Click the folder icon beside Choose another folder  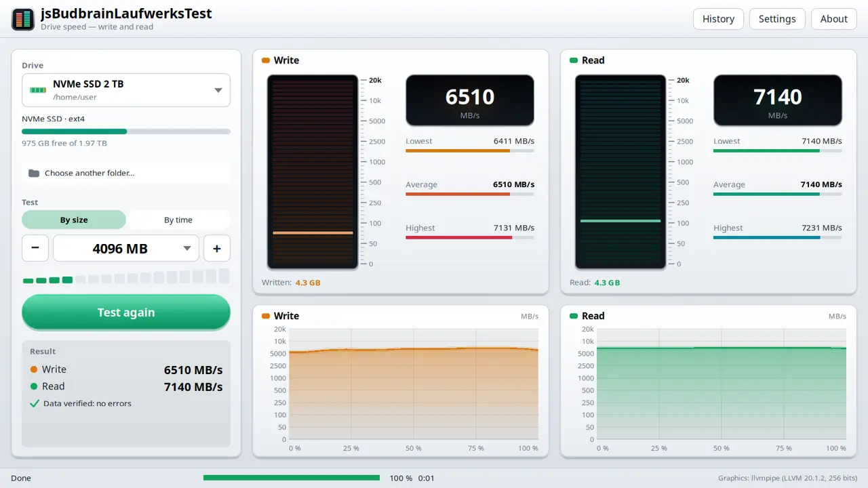pos(34,173)
